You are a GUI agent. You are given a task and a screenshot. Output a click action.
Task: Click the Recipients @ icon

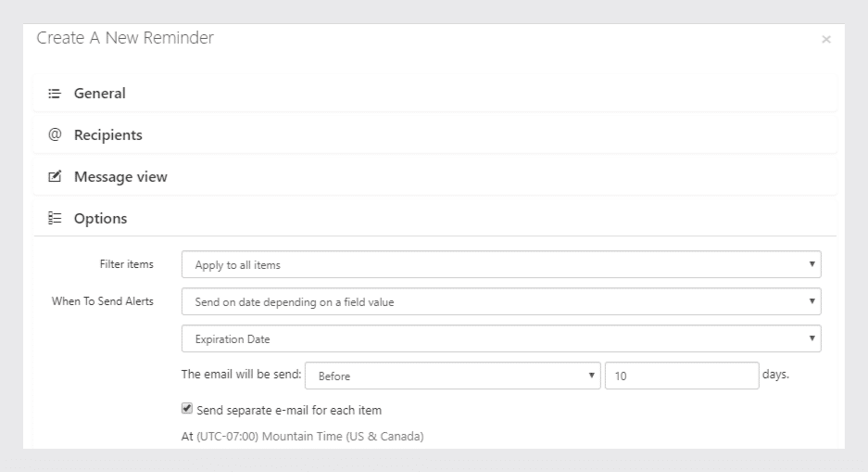click(55, 134)
